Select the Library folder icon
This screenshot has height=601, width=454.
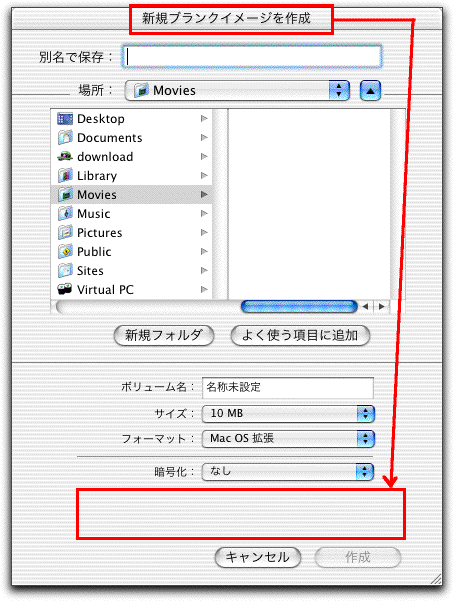(65, 176)
